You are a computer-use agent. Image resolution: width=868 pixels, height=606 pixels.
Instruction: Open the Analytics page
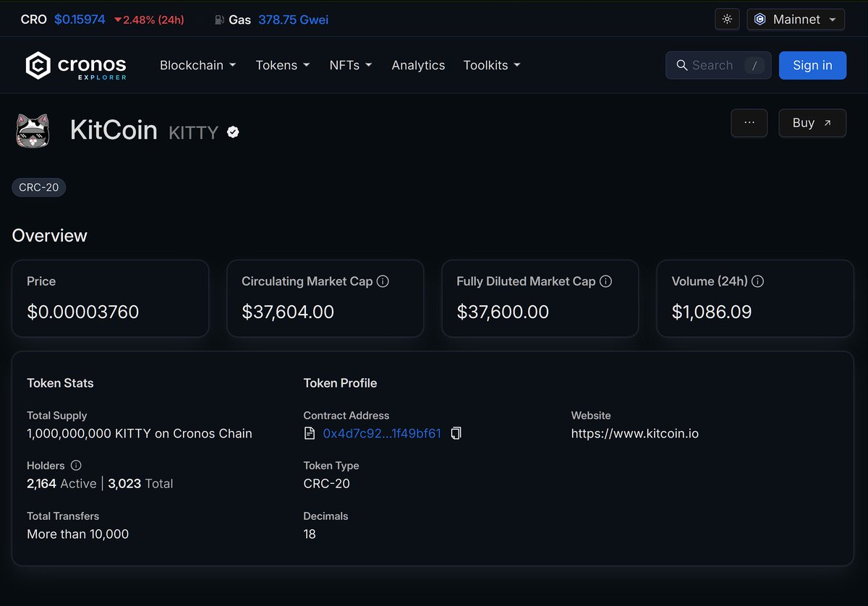click(418, 65)
